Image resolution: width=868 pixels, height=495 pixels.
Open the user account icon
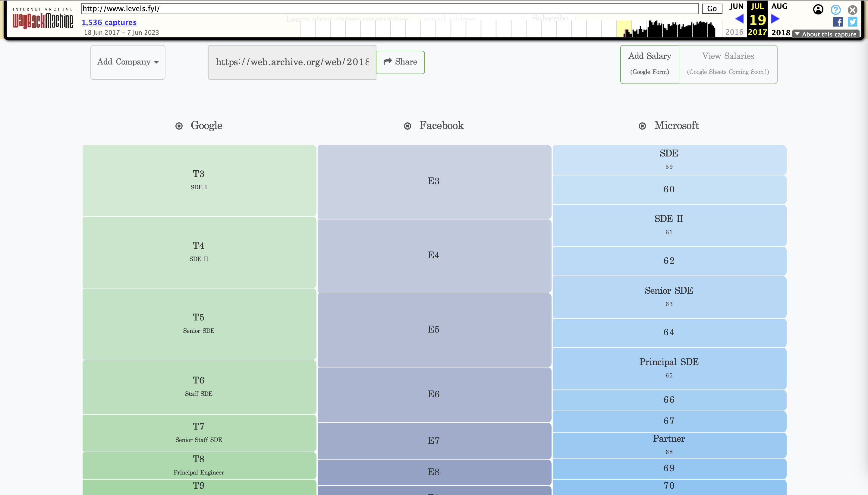pos(818,10)
